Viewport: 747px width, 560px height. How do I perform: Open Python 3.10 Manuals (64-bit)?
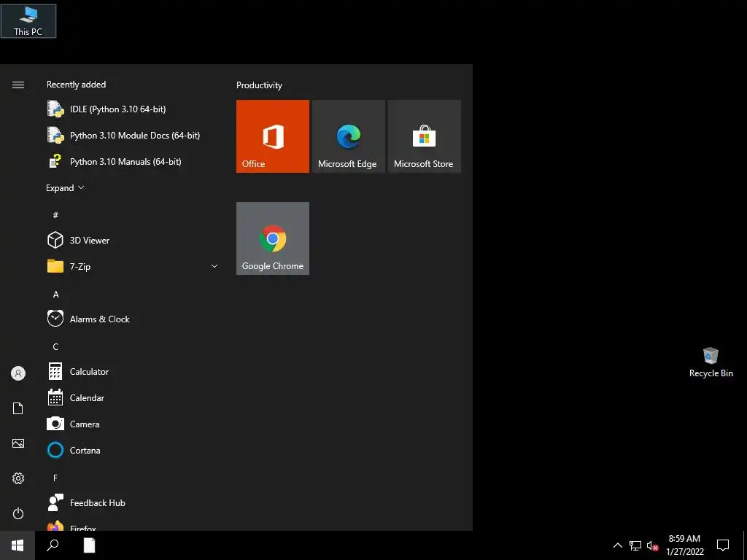pyautogui.click(x=133, y=161)
